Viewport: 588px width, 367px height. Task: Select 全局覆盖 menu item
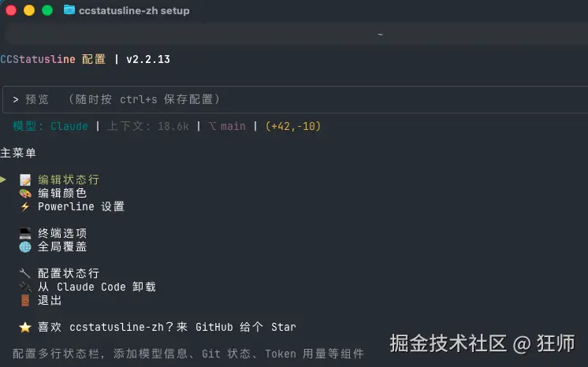pos(62,247)
